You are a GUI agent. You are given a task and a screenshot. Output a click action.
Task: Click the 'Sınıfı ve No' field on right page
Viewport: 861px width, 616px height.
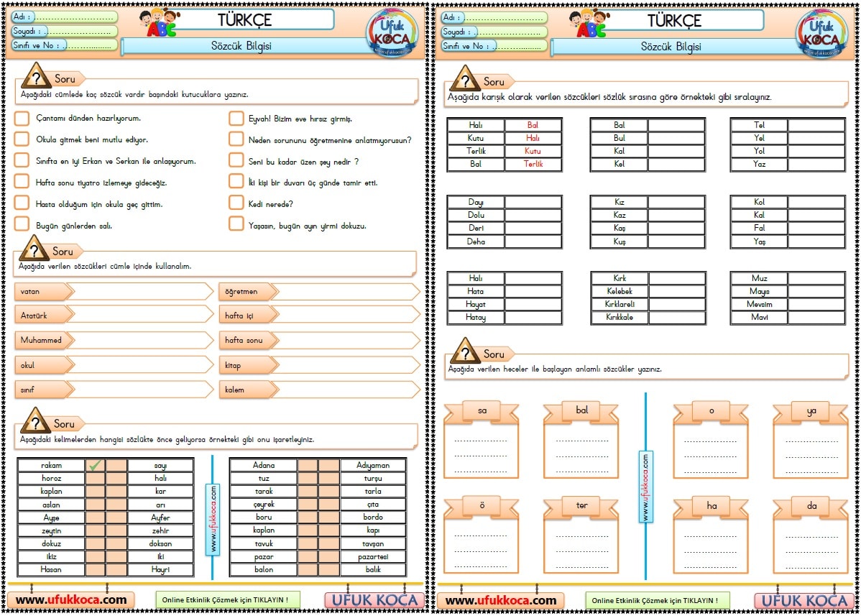[x=494, y=46]
